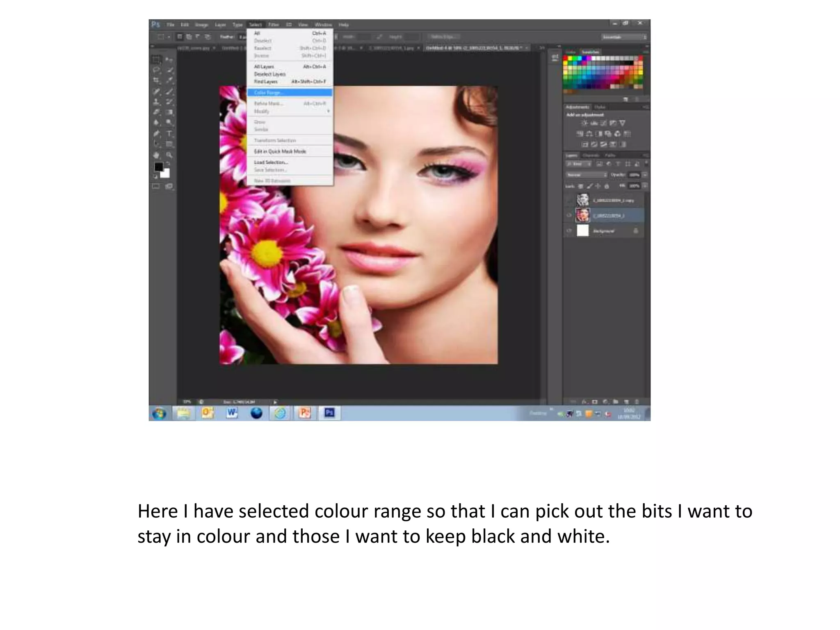Screen dimensions: 840x630
Task: Toggle visibility of the Background layer
Action: [569, 231]
